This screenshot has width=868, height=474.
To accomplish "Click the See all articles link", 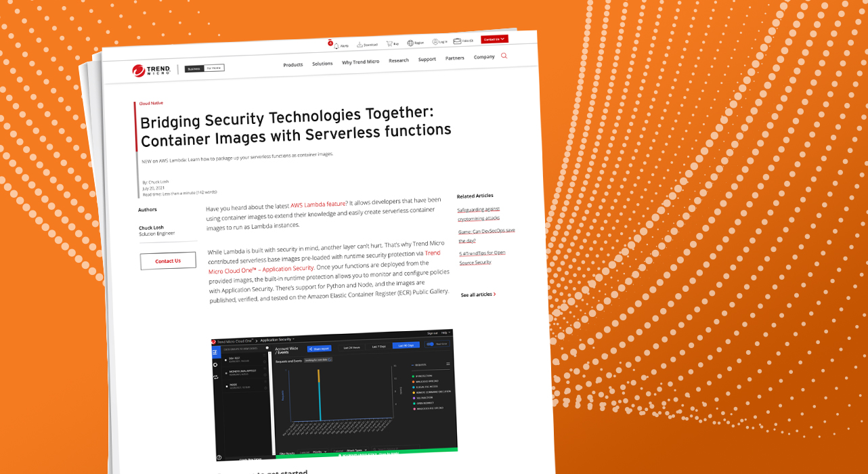I will pyautogui.click(x=478, y=295).
